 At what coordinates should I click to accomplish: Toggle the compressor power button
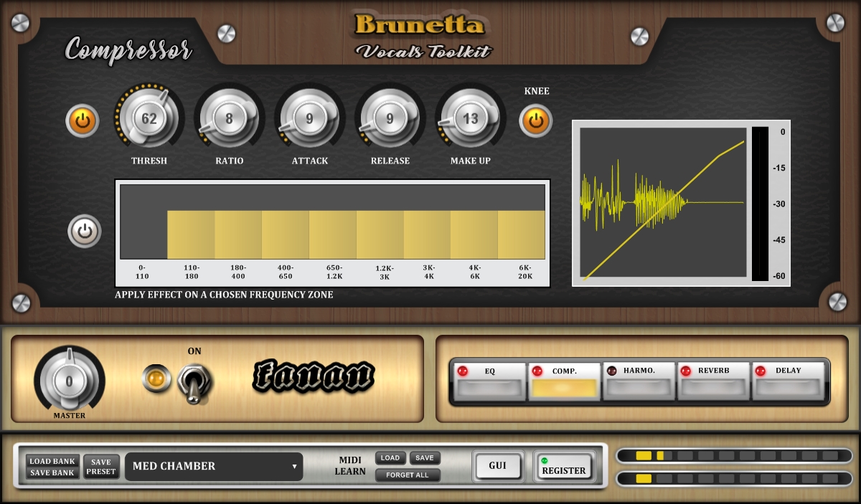click(x=83, y=121)
